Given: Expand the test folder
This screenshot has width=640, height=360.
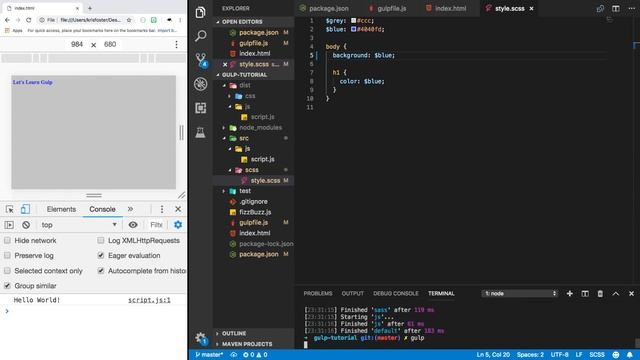Looking at the screenshot, I should pyautogui.click(x=224, y=191).
